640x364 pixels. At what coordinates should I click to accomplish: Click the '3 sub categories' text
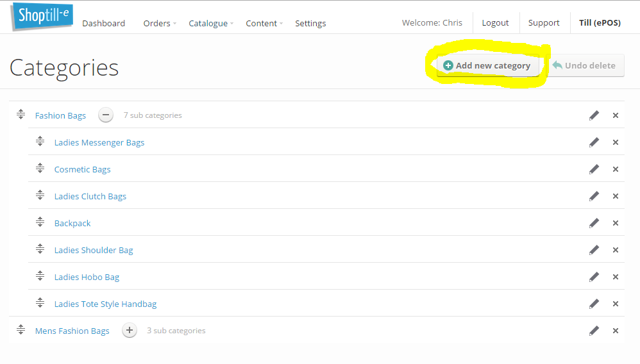[x=176, y=331]
